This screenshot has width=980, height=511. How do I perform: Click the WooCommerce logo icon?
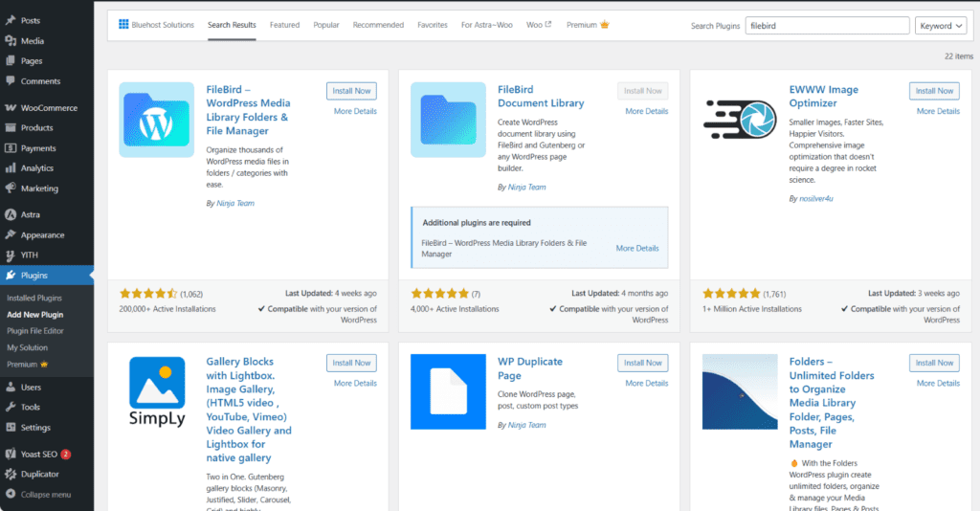click(x=11, y=107)
